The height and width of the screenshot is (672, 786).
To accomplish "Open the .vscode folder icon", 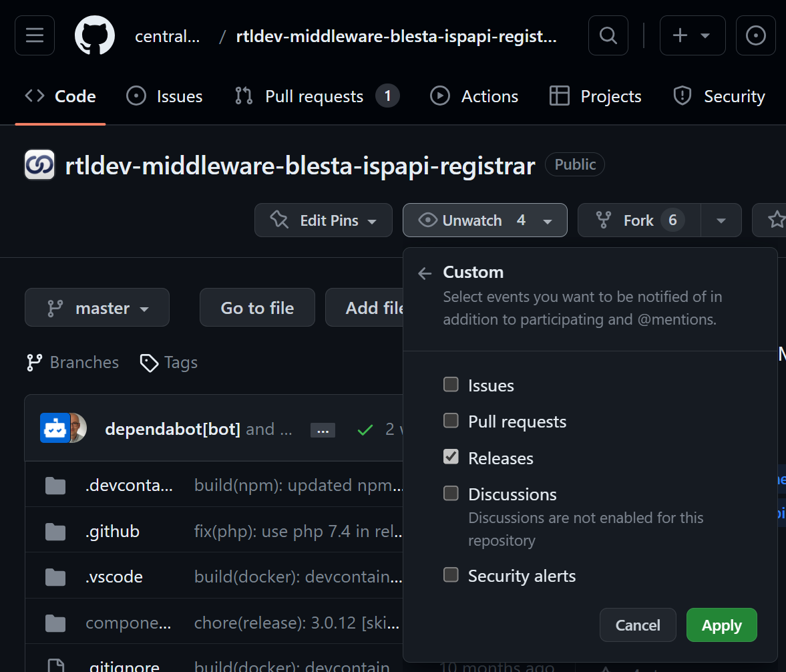I will (55, 577).
